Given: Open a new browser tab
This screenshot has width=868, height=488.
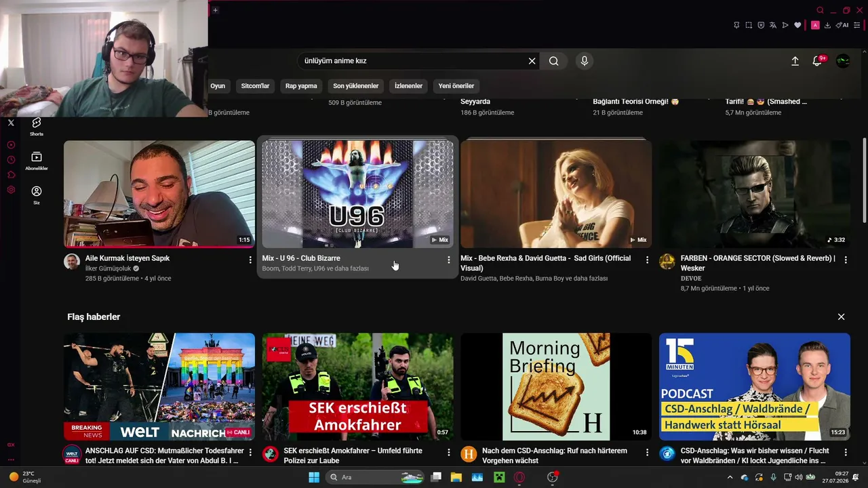Looking at the screenshot, I should [215, 10].
